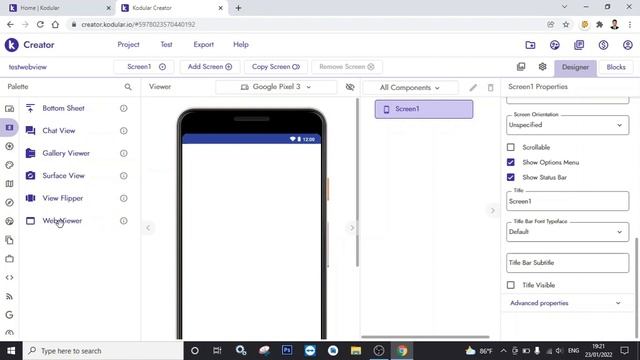Click the components tree horizontal scrollbar
This screenshot has height=360, width=640.
pyautogui.click(x=425, y=337)
